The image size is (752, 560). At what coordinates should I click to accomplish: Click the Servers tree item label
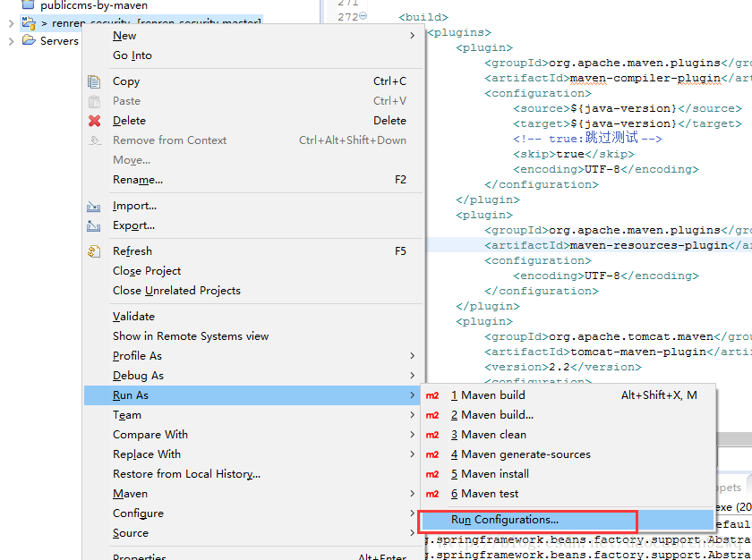59,41
